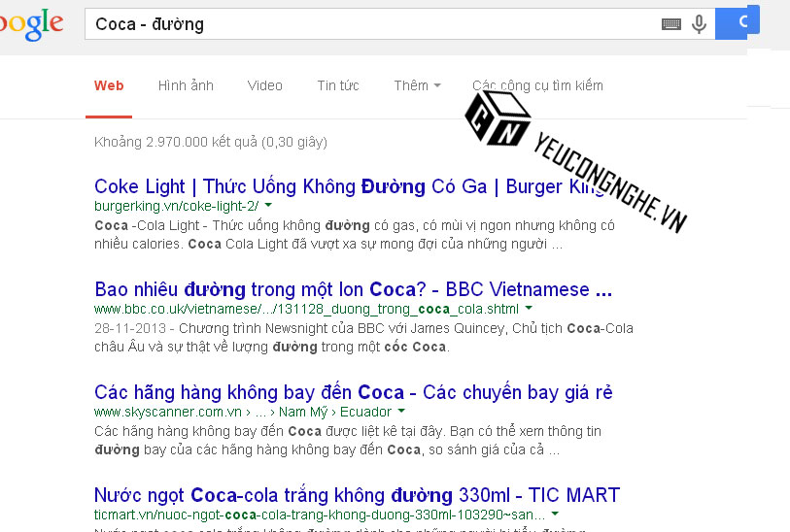Expand arrow next to skyscanner.com.vn breadcrumb
This screenshot has height=532, width=790.
pos(401,411)
